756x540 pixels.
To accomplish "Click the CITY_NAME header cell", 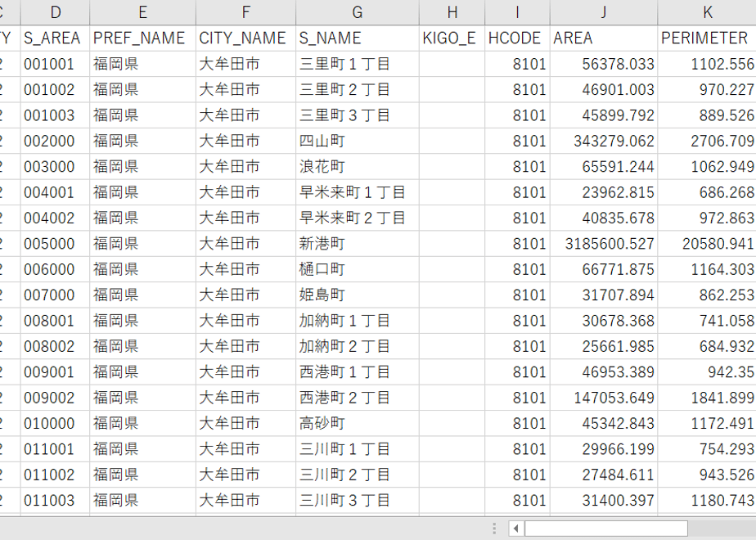I will (246, 38).
